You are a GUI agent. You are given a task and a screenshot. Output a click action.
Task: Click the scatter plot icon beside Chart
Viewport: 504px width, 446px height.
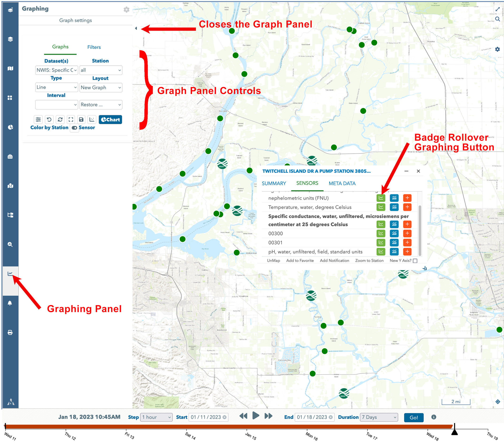point(92,120)
